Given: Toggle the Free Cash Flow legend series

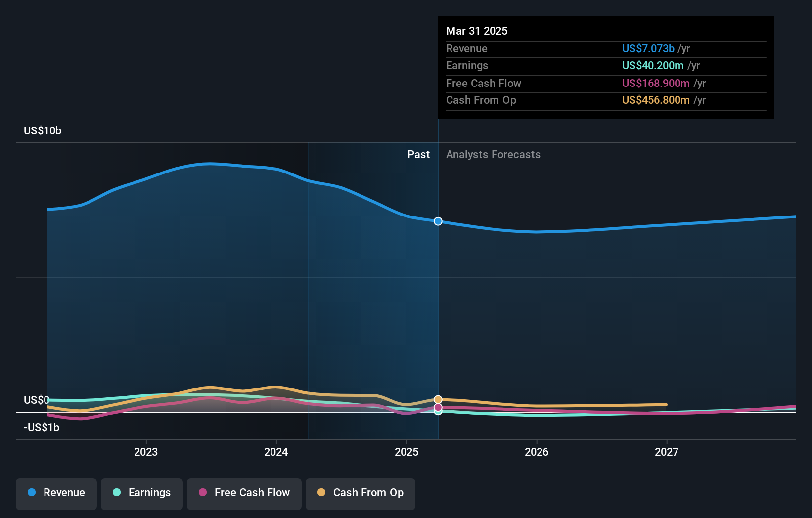Looking at the screenshot, I should click(244, 494).
